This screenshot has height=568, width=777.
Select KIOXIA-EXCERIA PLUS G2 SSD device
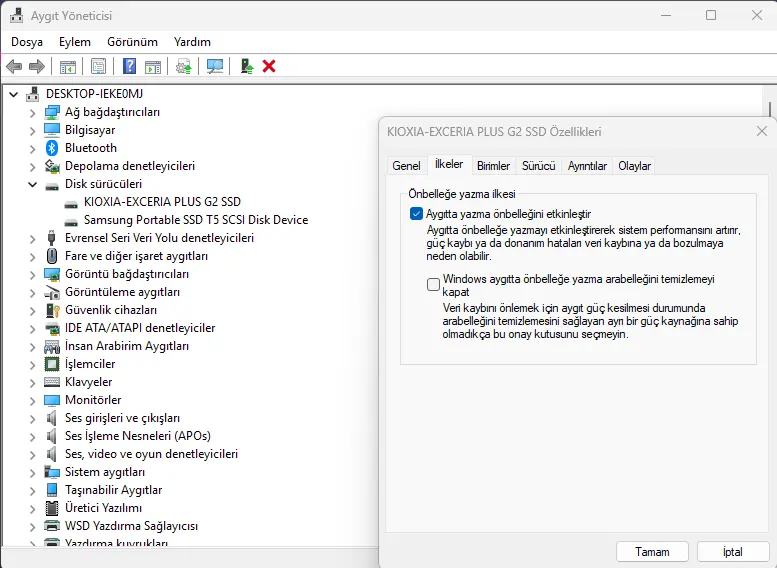[x=162, y=202]
